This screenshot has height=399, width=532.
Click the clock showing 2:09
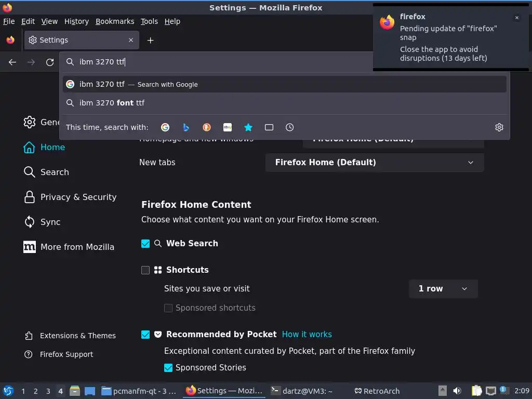click(x=522, y=391)
